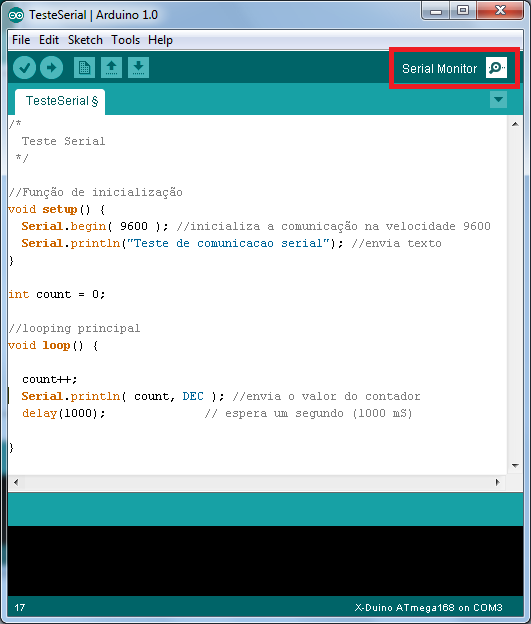Click the vertical scrollbar down arrow
This screenshot has height=624, width=531.
pos(515,465)
